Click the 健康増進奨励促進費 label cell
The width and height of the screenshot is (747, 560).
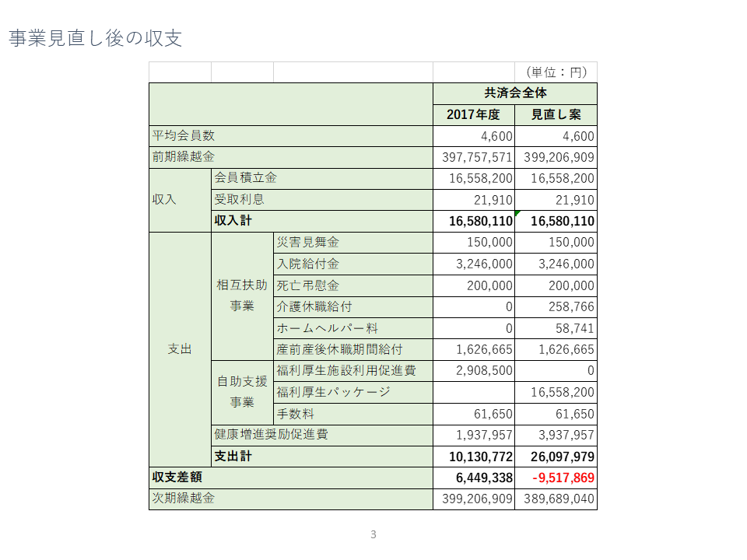tap(271, 435)
